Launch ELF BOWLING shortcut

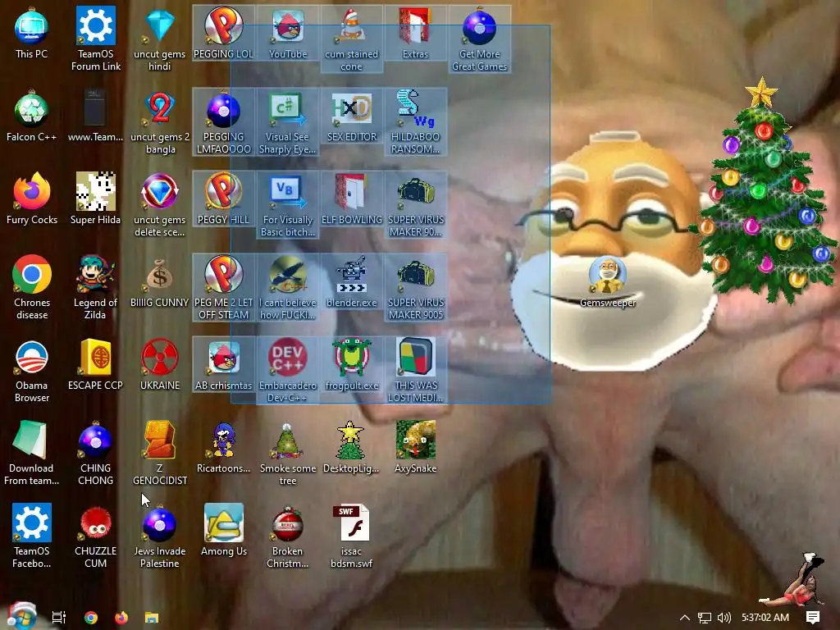(351, 199)
